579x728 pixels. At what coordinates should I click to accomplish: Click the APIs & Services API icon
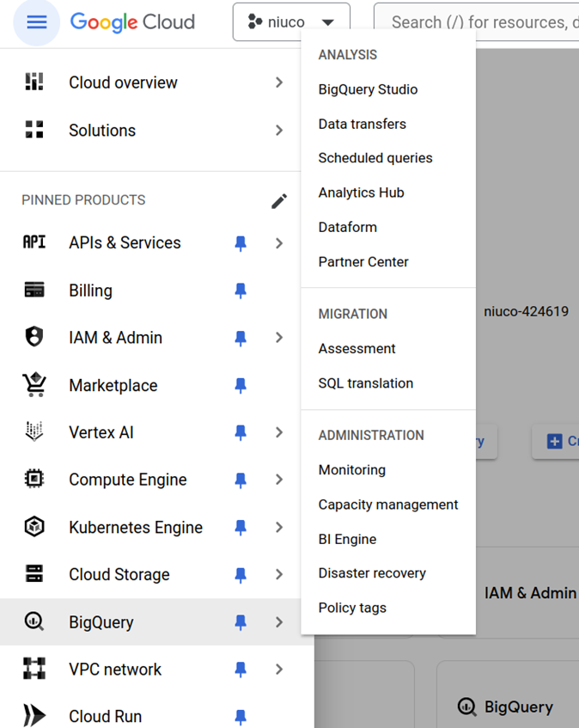click(x=34, y=242)
